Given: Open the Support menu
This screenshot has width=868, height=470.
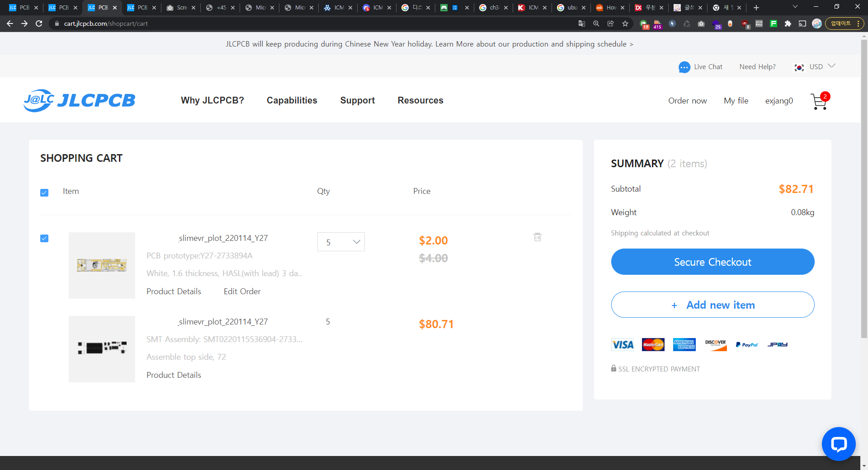Looking at the screenshot, I should pos(358,100).
